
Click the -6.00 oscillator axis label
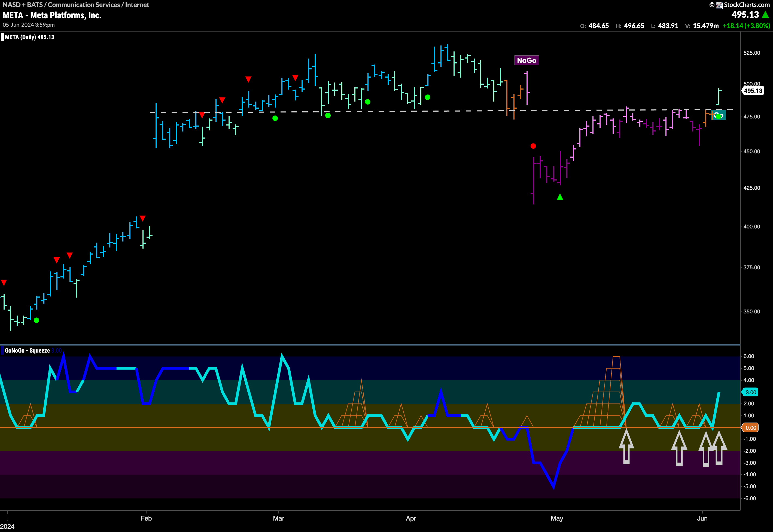[750, 498]
